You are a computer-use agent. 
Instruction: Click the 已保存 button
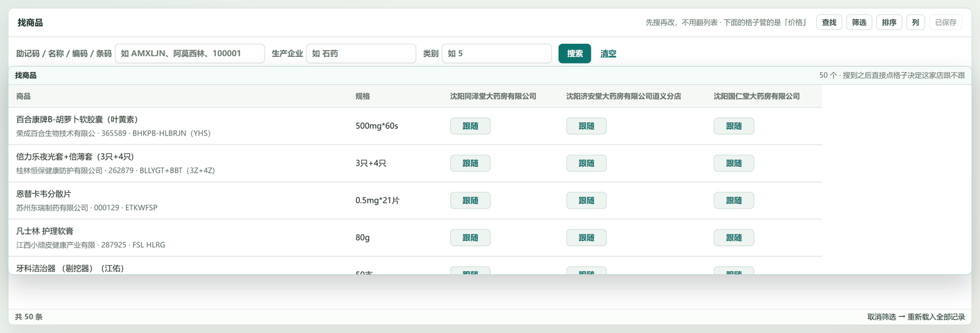pos(945,22)
